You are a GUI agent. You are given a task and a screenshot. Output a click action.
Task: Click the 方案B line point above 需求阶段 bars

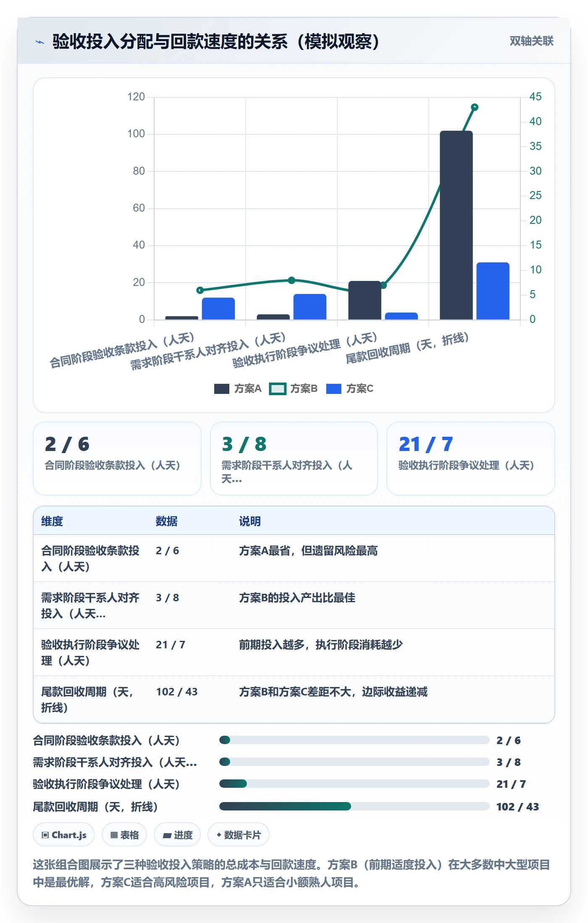(292, 280)
